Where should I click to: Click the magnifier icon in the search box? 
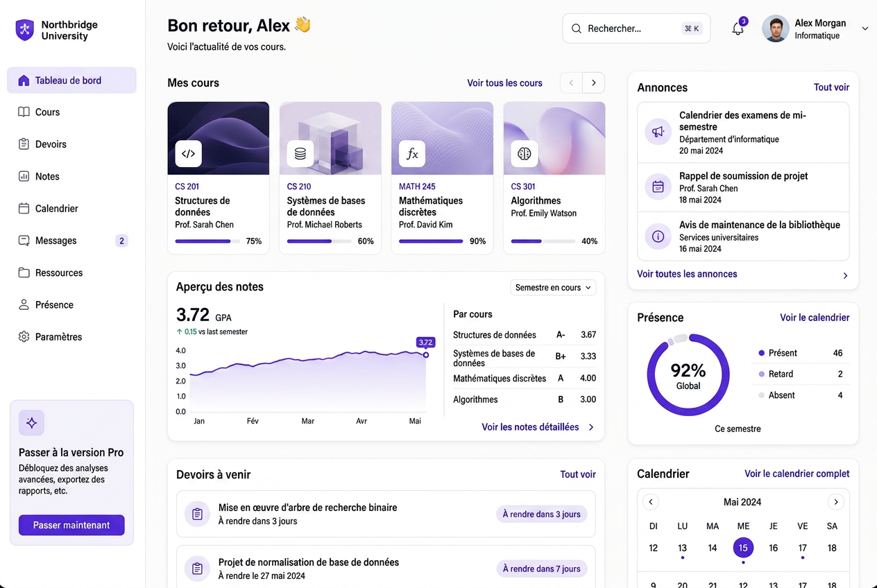click(x=576, y=29)
